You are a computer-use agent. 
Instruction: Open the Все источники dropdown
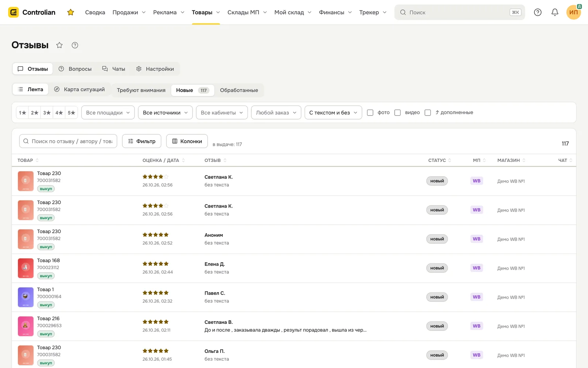click(165, 113)
